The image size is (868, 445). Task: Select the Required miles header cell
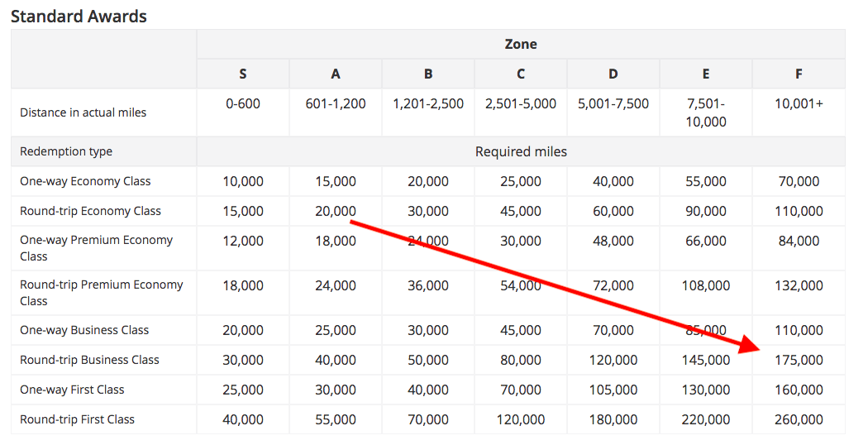coord(521,151)
